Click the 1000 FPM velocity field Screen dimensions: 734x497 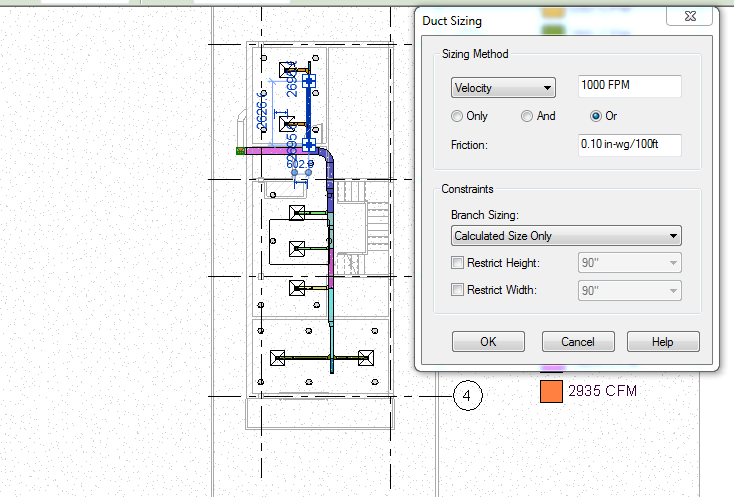pyautogui.click(x=630, y=87)
